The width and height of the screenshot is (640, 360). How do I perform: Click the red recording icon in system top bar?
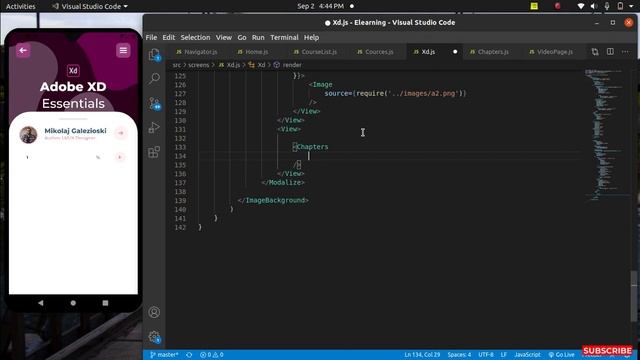pyautogui.click(x=557, y=6)
